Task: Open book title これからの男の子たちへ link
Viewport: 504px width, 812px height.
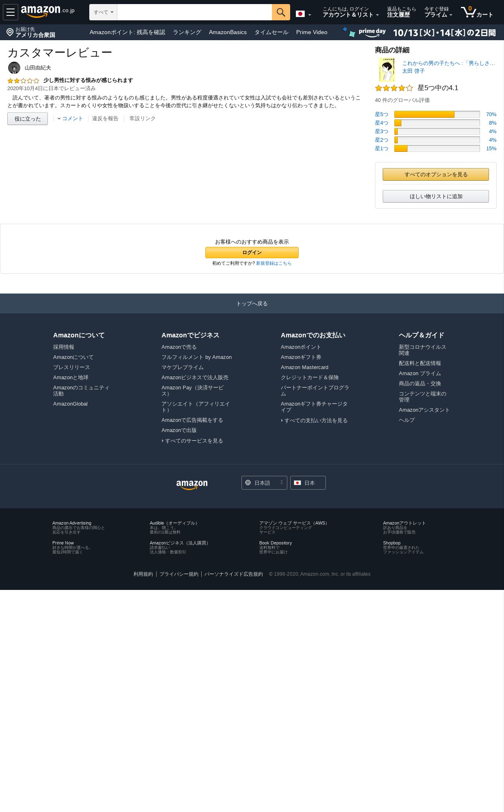Action: pyautogui.click(x=448, y=63)
